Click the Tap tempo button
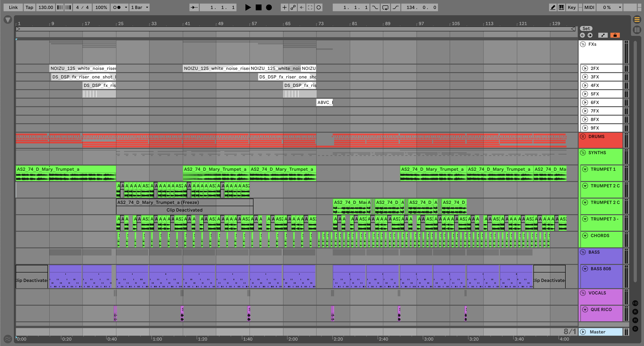Image resolution: width=644 pixels, height=346 pixels. [x=29, y=7]
